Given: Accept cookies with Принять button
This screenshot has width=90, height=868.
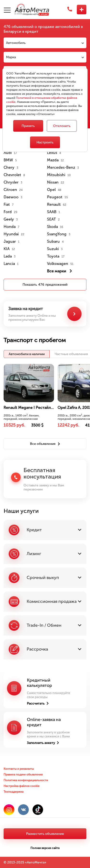Looking at the screenshot, I should coord(28,126).
